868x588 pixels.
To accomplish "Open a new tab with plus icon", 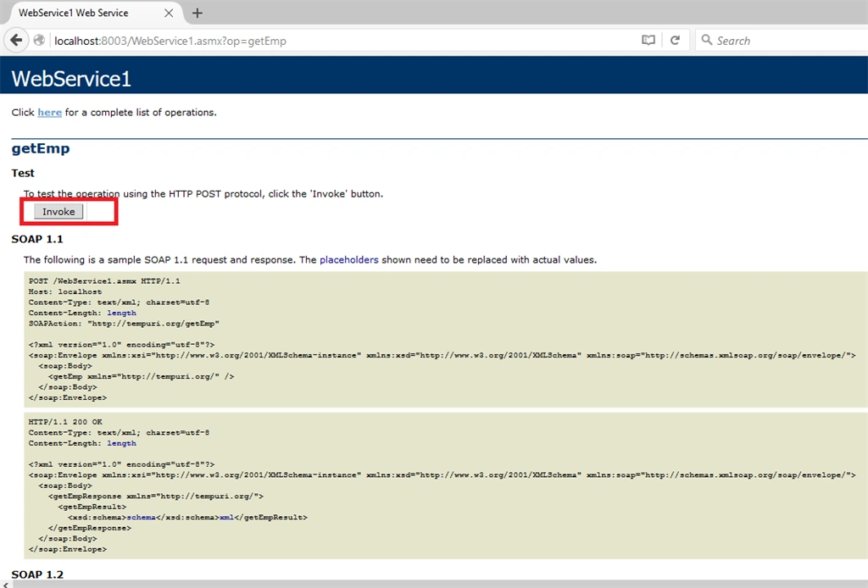I will [197, 13].
